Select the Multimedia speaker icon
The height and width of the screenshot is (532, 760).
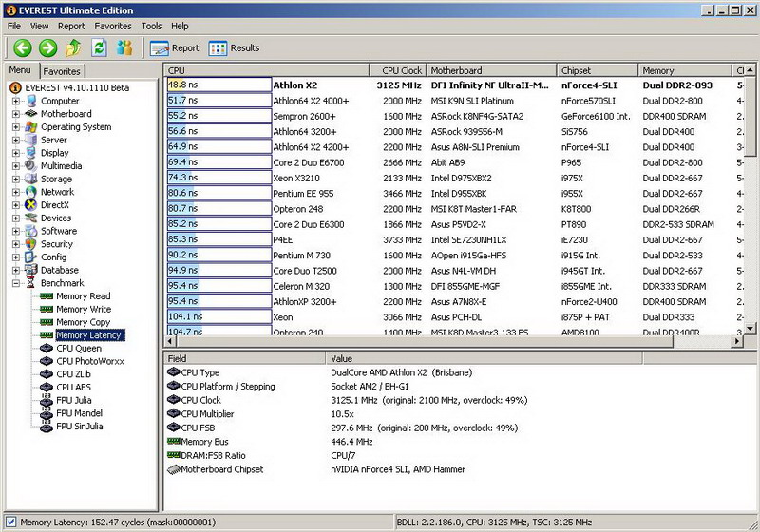pos(31,165)
